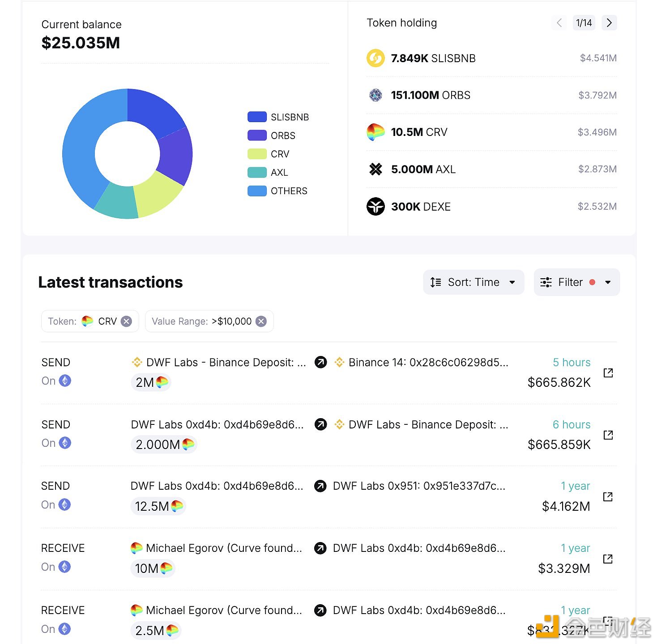Click arrow icon in 12.5M transaction
This screenshot has width=657, height=644.
coord(320,486)
